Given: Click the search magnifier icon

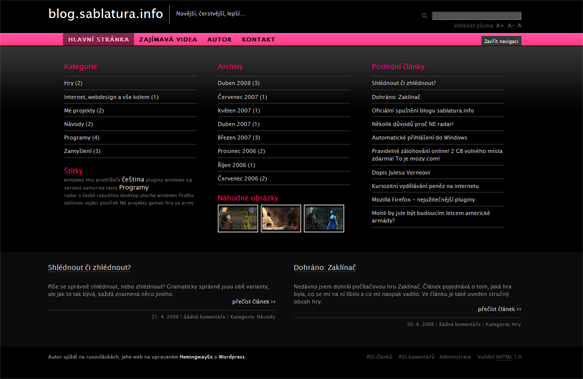Looking at the screenshot, I should [424, 16].
